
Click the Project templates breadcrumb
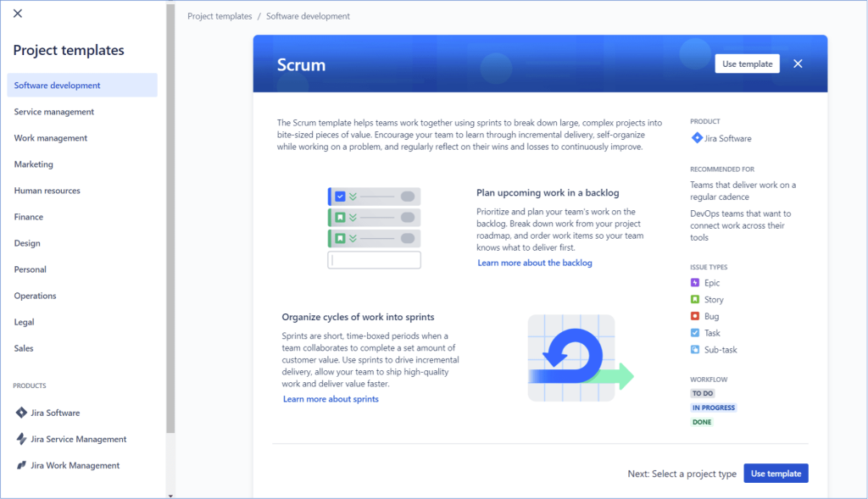point(220,15)
